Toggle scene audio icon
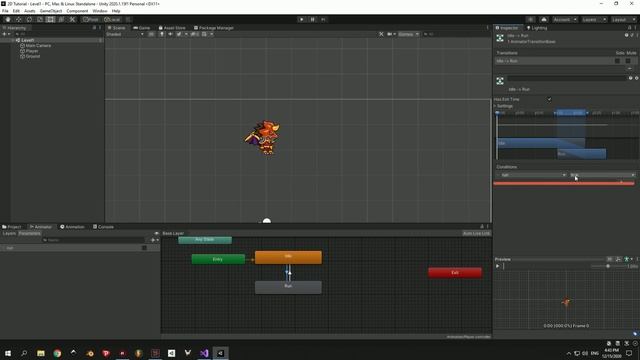The height and width of the screenshot is (360, 640). point(170,34)
